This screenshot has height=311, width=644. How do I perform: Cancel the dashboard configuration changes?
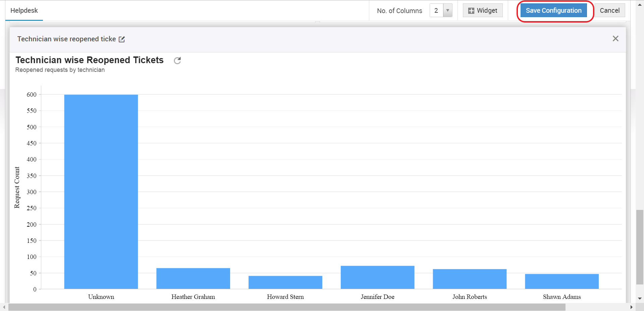coord(609,10)
